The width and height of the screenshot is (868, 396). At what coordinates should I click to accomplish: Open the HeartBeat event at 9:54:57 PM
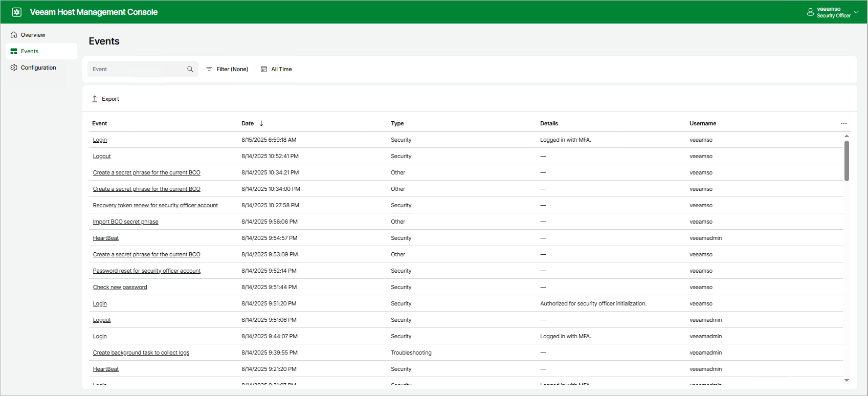pyautogui.click(x=106, y=238)
